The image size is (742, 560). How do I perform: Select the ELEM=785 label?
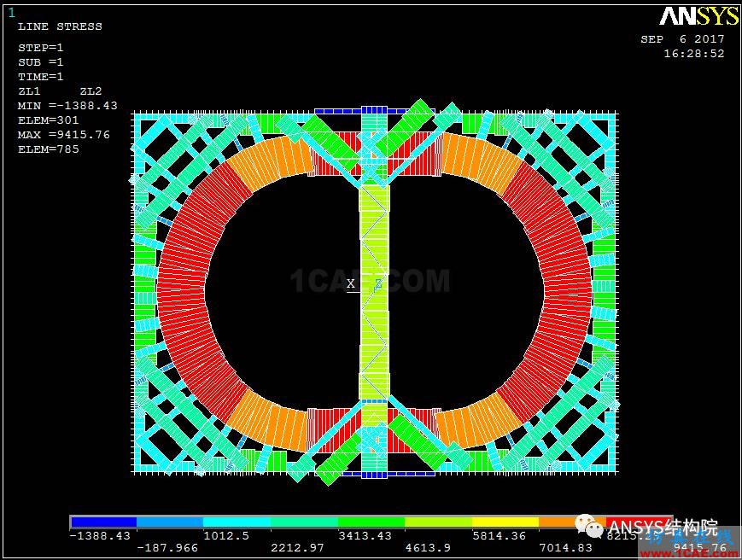(x=49, y=149)
